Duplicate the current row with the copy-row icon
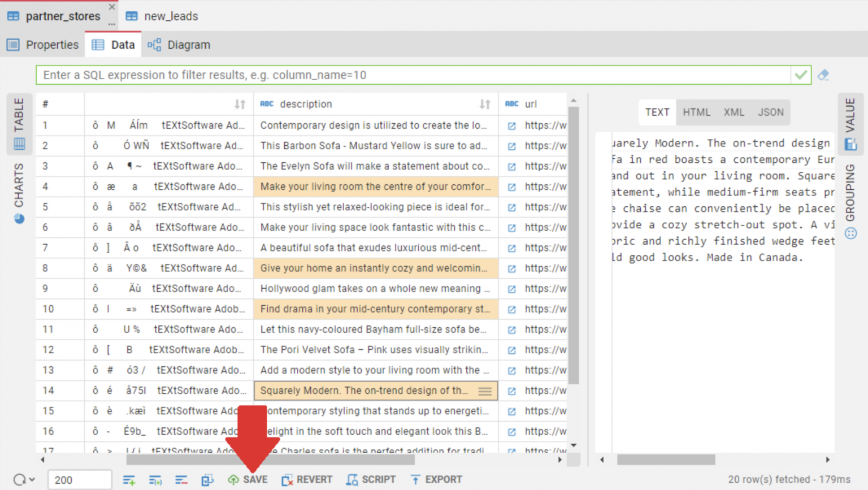Screen dimensions: 868x490 point(155,480)
